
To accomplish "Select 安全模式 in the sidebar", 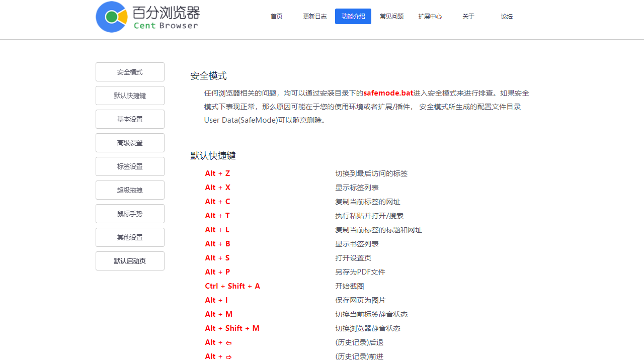I will [130, 71].
